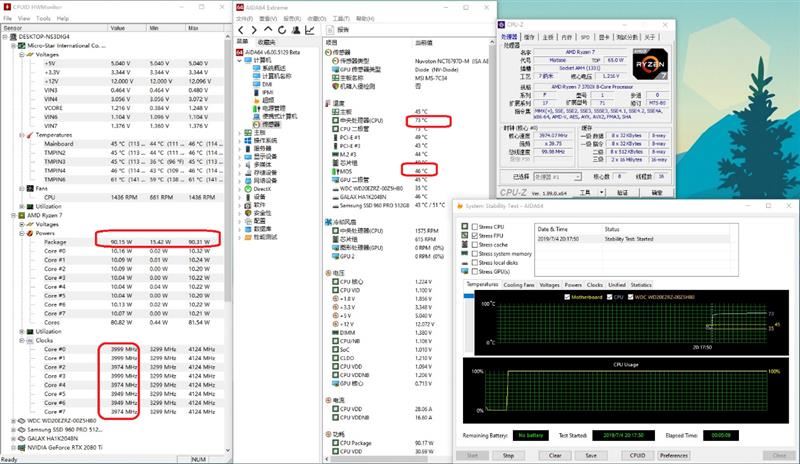Click the Temperatures thermometer icon in HWMonitor
This screenshot has height=464, width=800.
coord(30,135)
